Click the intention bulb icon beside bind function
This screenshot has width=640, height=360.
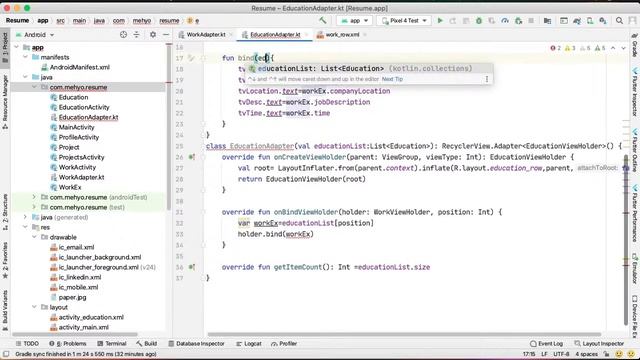191,58
